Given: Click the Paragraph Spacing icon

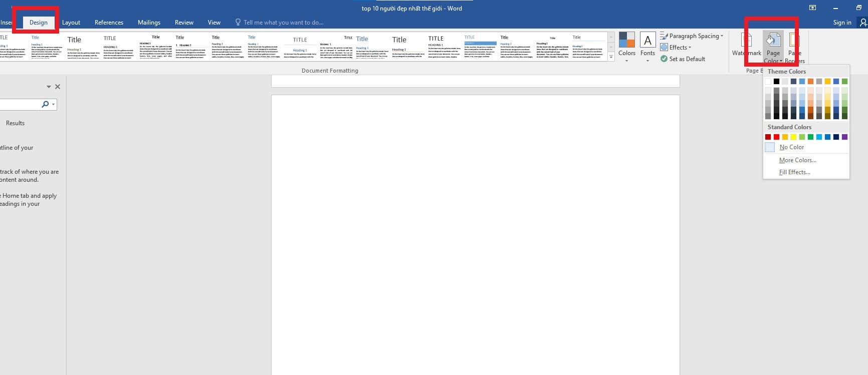Looking at the screenshot, I should click(x=664, y=36).
